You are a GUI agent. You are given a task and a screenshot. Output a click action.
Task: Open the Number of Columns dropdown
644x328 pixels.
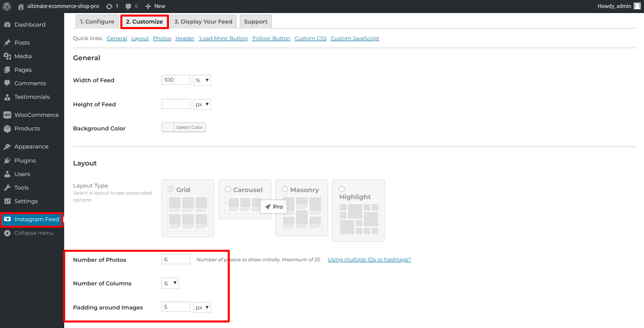point(170,283)
